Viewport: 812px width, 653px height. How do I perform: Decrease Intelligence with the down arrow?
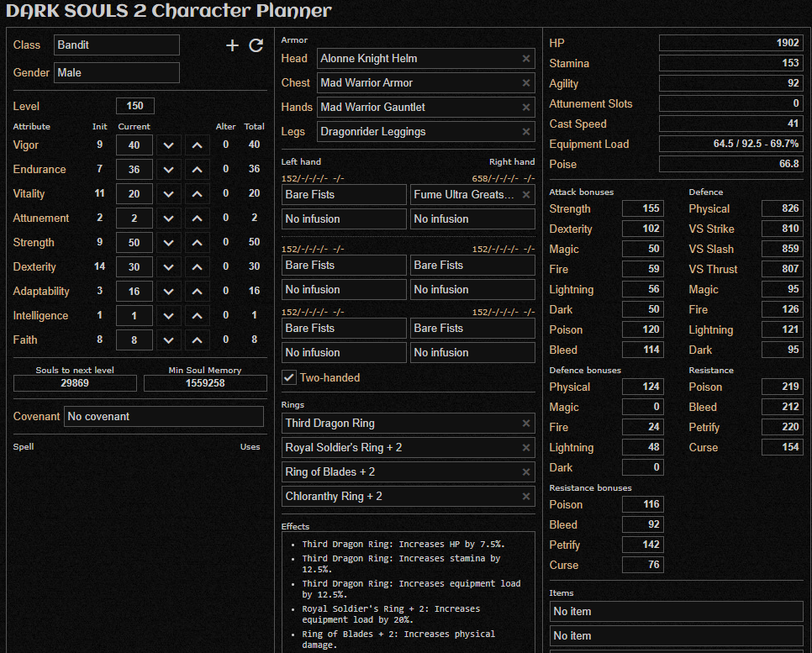168,316
